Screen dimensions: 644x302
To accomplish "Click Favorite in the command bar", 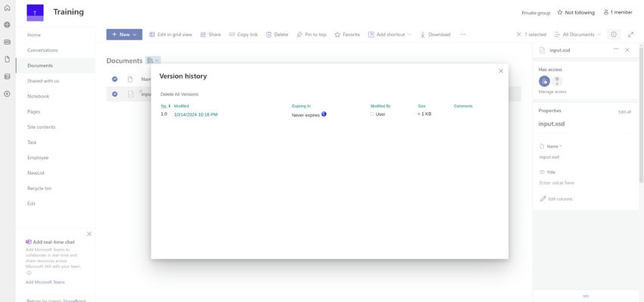I will click(347, 35).
